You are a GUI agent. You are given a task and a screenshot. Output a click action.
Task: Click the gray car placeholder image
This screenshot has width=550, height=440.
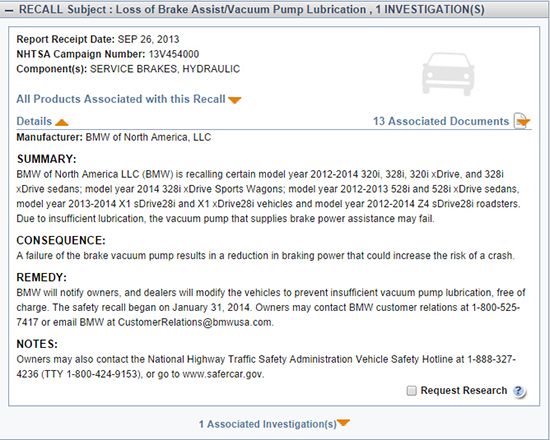(x=448, y=74)
